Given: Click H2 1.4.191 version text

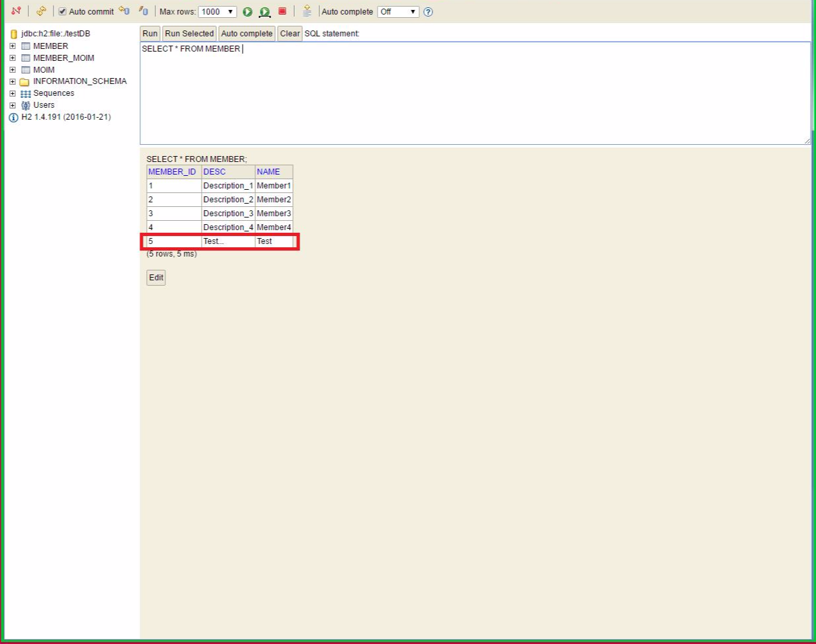Looking at the screenshot, I should (66, 117).
